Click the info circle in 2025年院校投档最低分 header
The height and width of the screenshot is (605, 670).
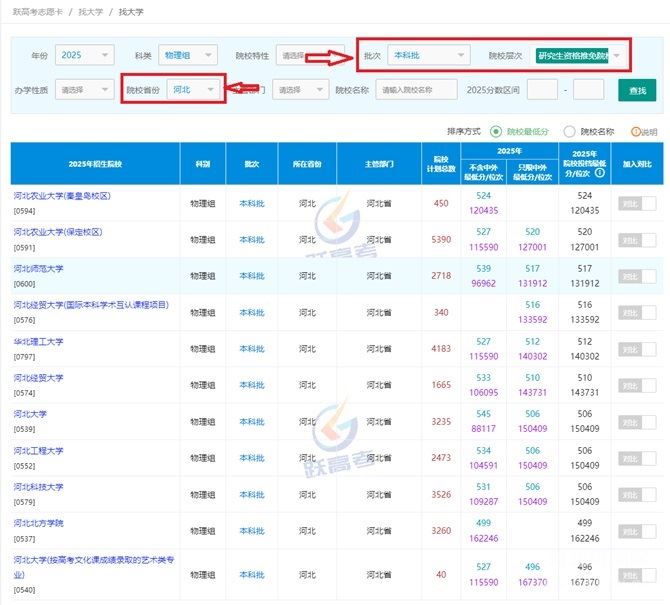[600, 173]
